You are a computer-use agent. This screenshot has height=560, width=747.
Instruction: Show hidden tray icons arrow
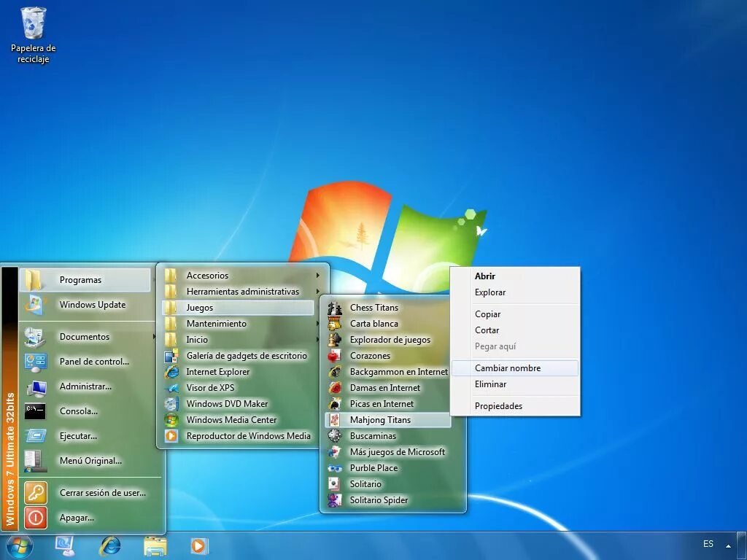pos(729,545)
